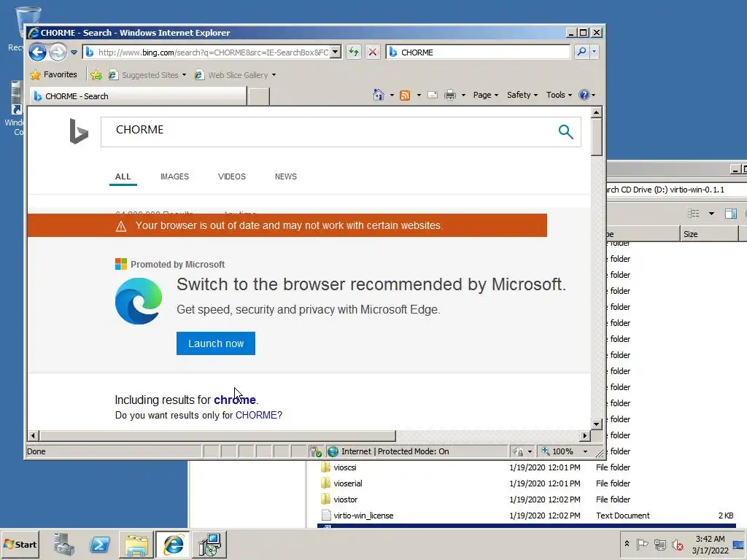This screenshot has height=560, width=747.
Task: Open the Tools menu
Action: pyautogui.click(x=559, y=95)
